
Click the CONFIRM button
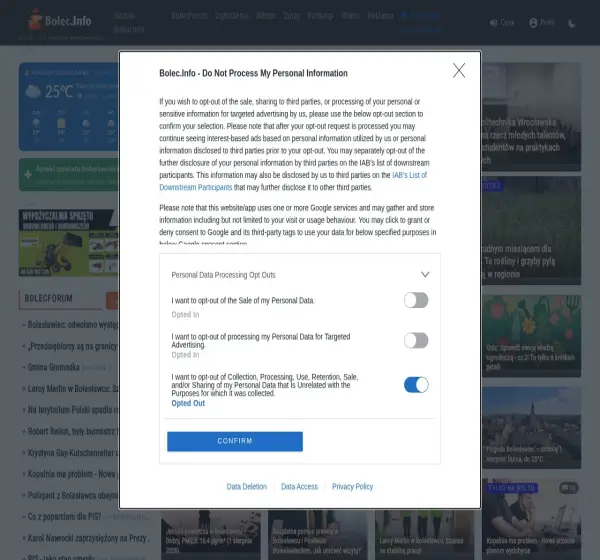[x=235, y=441]
